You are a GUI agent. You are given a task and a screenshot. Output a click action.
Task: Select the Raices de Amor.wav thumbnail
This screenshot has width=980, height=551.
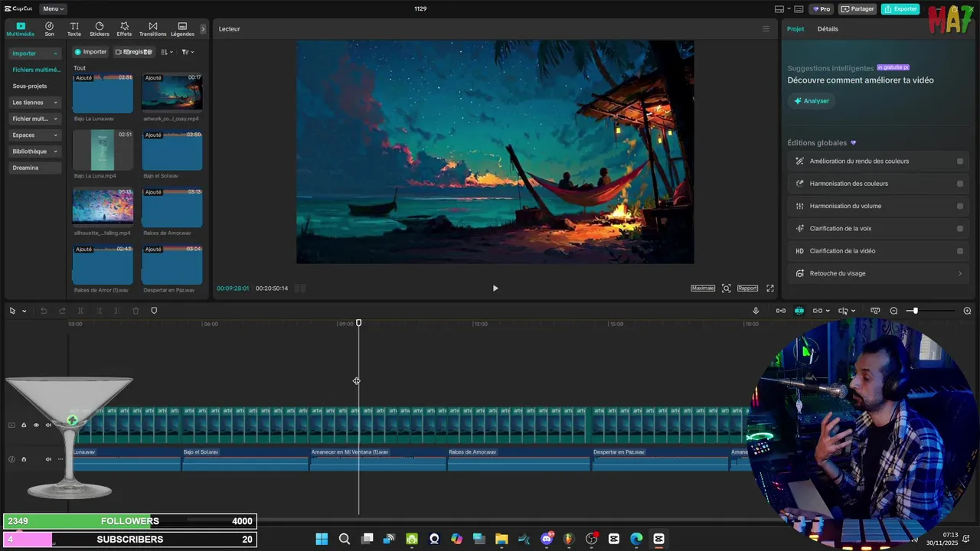coord(172,207)
